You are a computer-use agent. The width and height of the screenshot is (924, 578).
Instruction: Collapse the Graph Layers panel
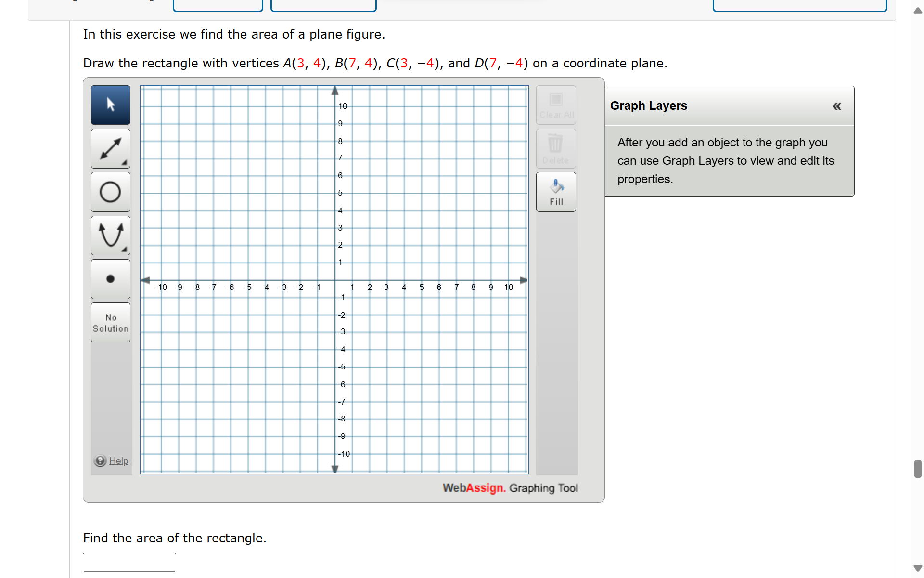(837, 106)
